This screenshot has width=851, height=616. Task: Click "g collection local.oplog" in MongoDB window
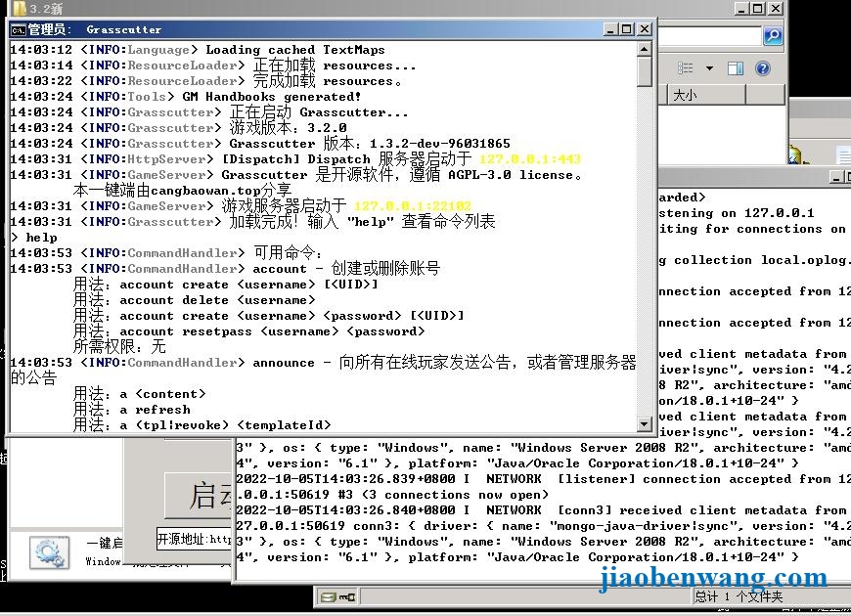pyautogui.click(x=754, y=260)
